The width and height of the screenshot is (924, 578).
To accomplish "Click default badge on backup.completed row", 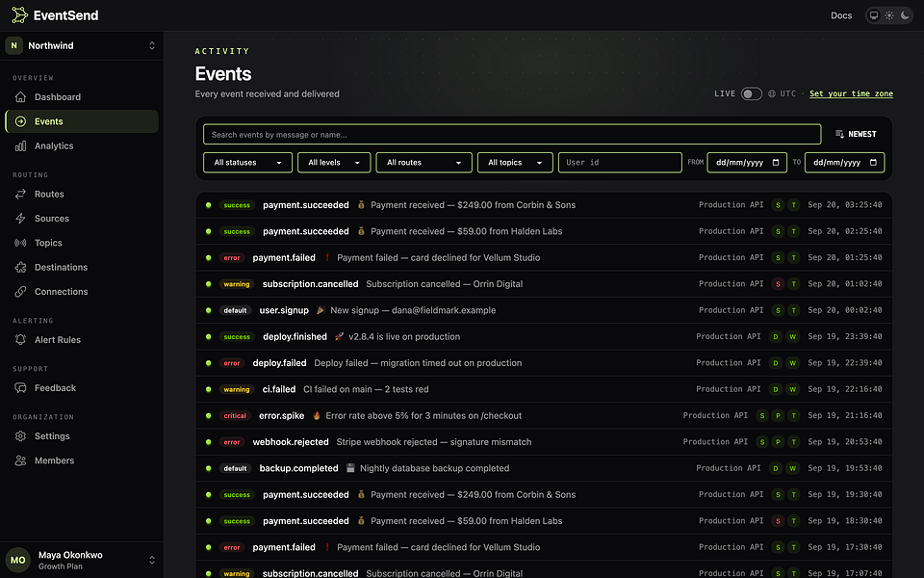I will pyautogui.click(x=235, y=468).
